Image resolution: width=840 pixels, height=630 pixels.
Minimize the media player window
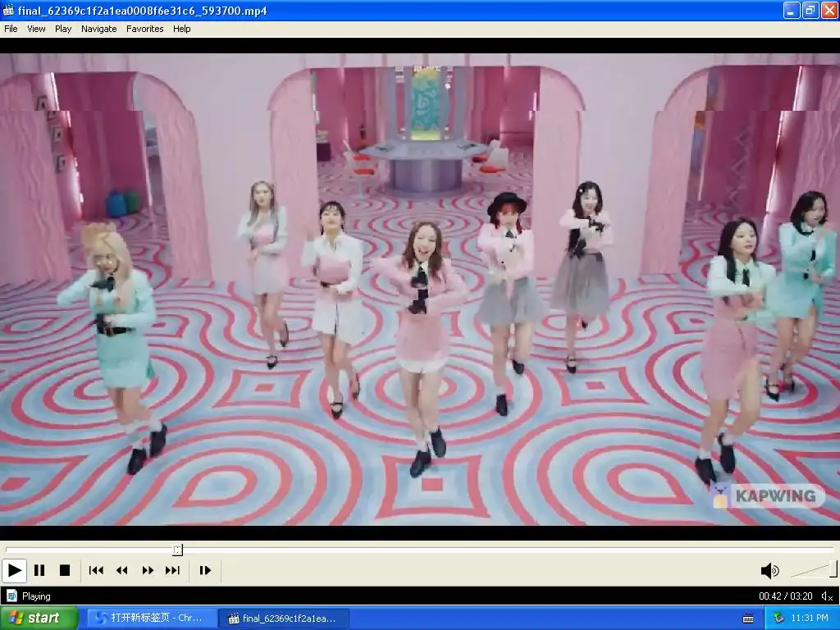coord(792,10)
